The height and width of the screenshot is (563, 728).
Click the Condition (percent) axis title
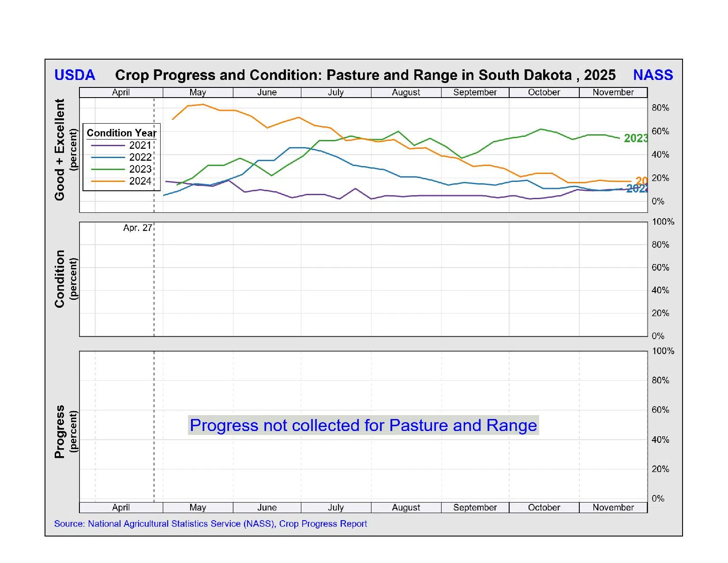(60, 279)
